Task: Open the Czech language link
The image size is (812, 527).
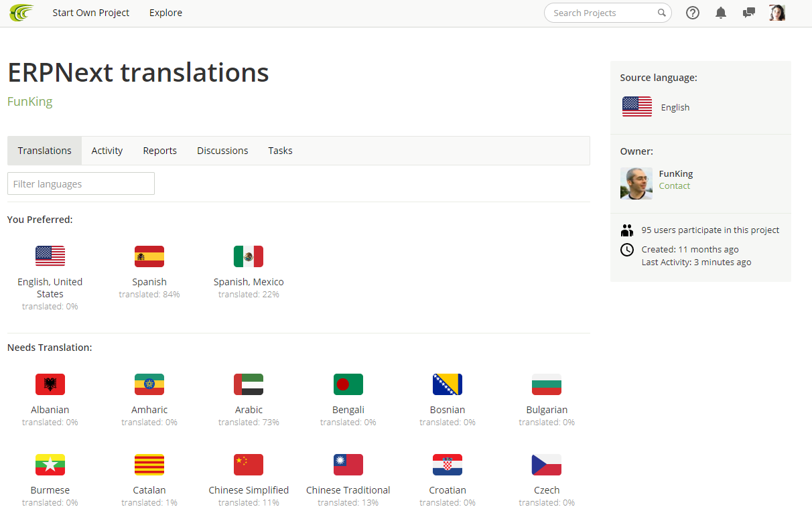Action: pyautogui.click(x=547, y=490)
